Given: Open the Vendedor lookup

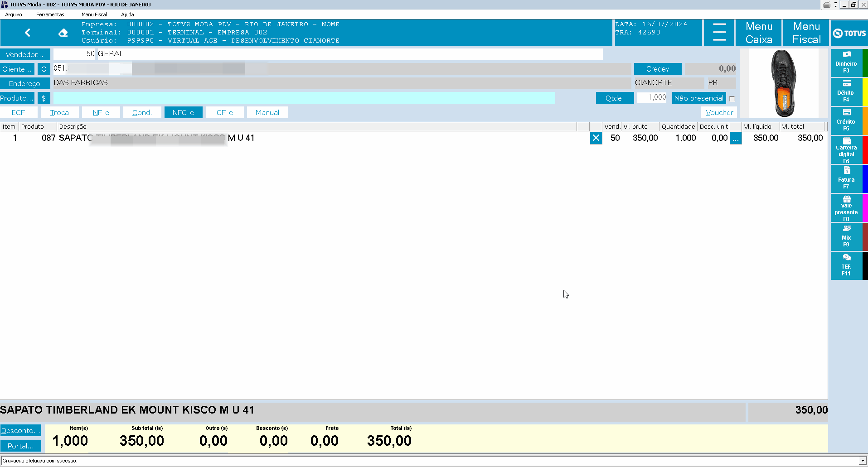Looking at the screenshot, I should pos(25,55).
